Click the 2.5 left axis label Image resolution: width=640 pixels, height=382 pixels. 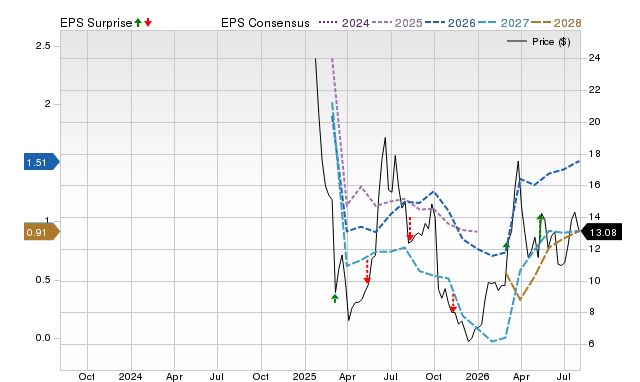[x=43, y=46]
